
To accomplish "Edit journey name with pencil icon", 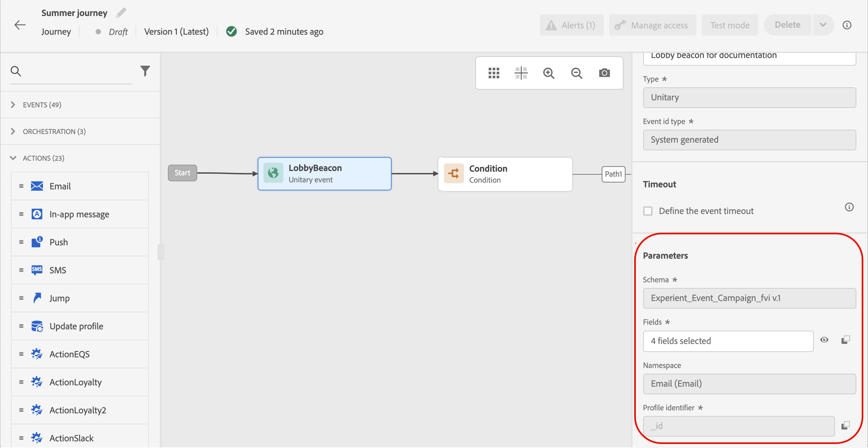I will [x=121, y=13].
